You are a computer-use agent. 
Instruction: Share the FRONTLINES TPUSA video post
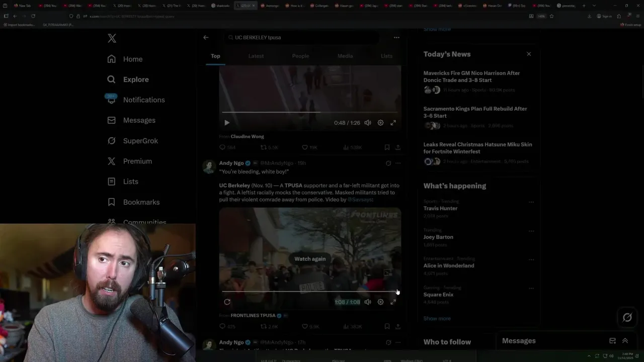(397, 326)
